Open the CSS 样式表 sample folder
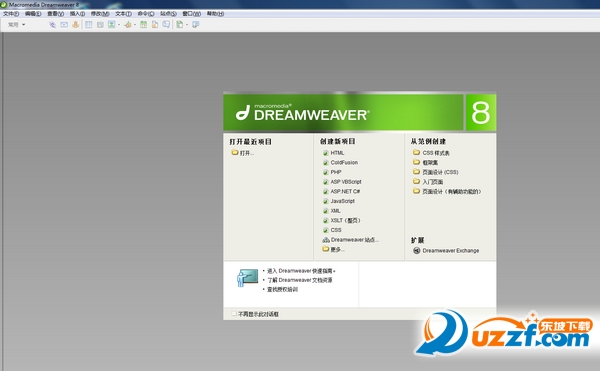Screen dimensions: 600x371 (431, 153)
